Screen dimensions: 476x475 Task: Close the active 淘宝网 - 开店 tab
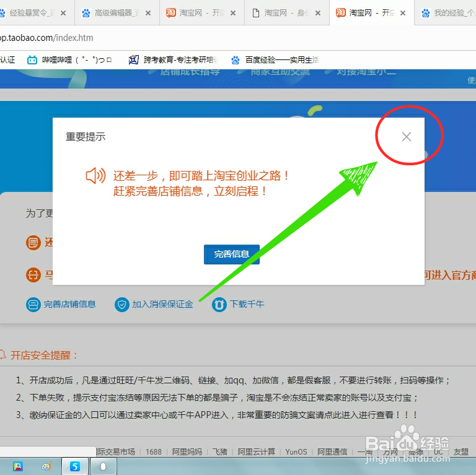coord(403,13)
